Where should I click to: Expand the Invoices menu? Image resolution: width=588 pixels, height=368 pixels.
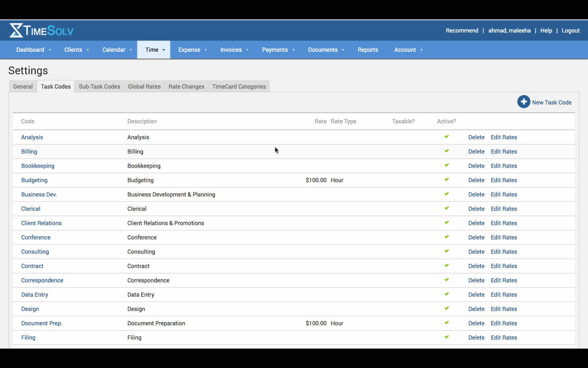tap(234, 50)
